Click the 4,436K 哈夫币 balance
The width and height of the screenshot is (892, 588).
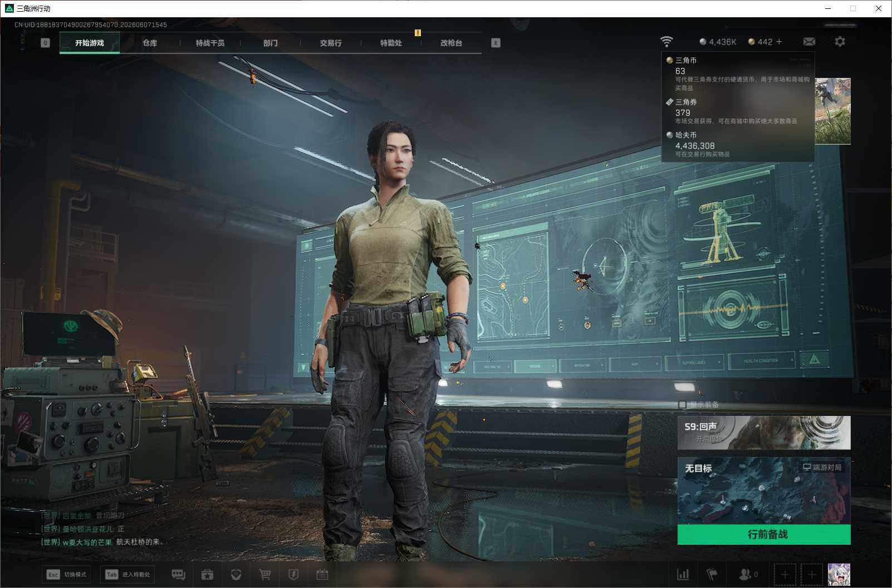click(x=718, y=42)
